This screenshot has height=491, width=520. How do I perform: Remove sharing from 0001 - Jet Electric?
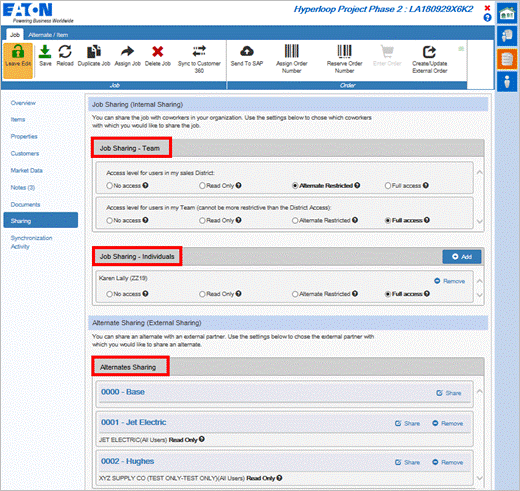tap(448, 423)
